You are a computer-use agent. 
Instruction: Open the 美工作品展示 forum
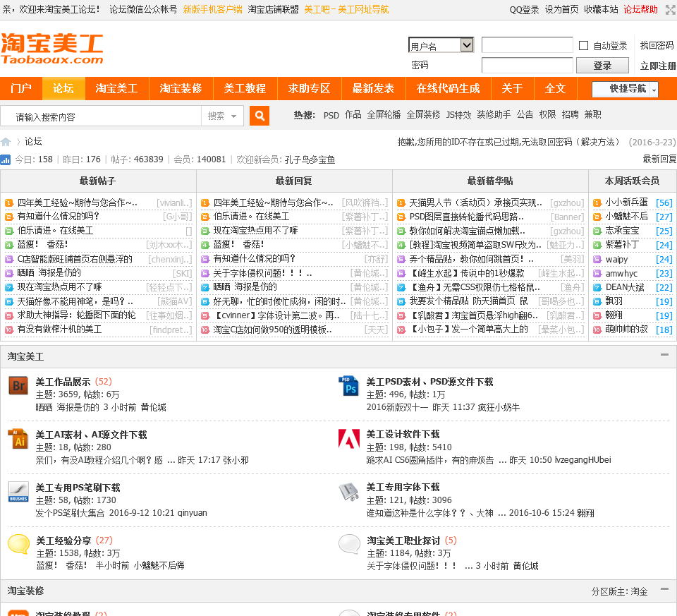[x=63, y=382]
